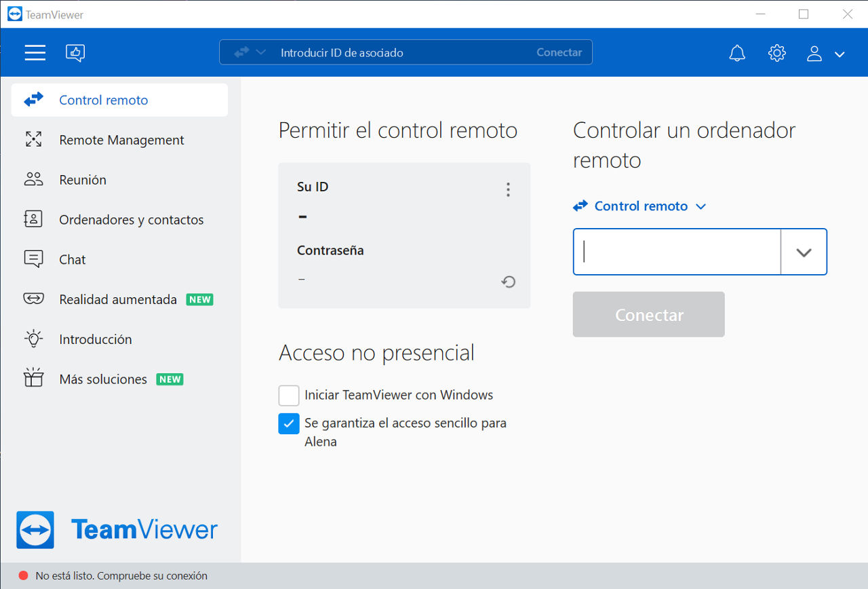Open the settings gear icon

(x=777, y=53)
